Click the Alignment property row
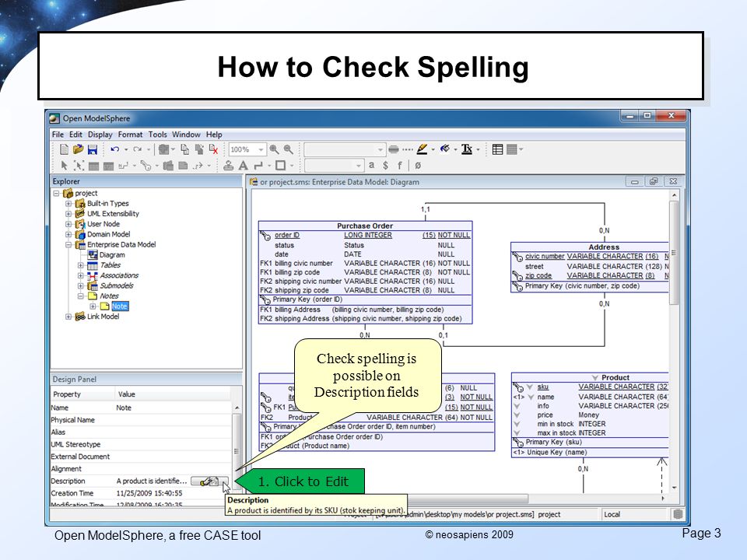Viewport: 747px width, 560px height. click(x=141, y=469)
